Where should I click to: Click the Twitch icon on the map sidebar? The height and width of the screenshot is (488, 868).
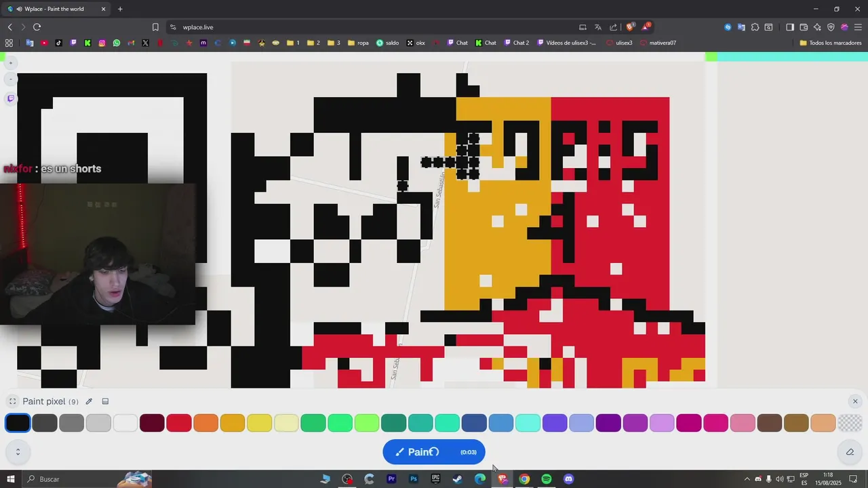tap(11, 98)
